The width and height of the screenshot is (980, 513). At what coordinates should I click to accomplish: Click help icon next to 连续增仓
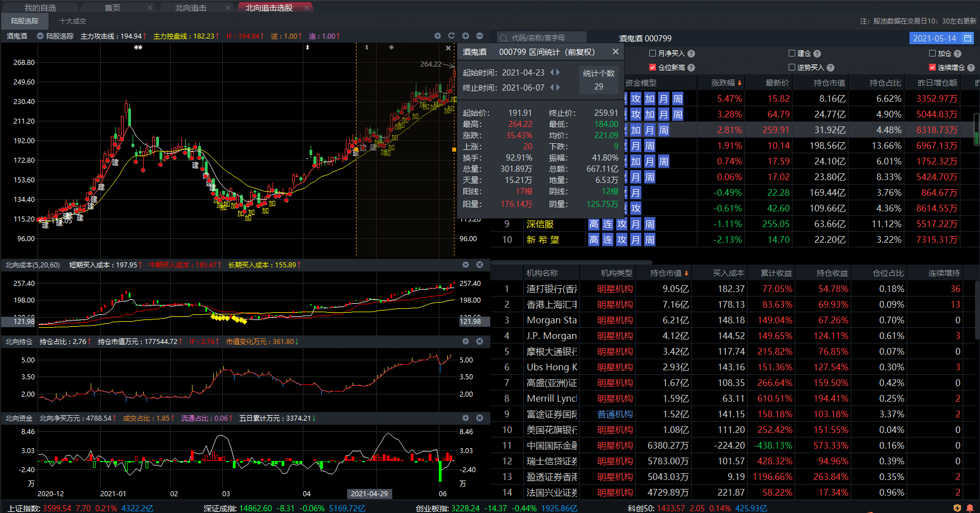click(x=971, y=68)
